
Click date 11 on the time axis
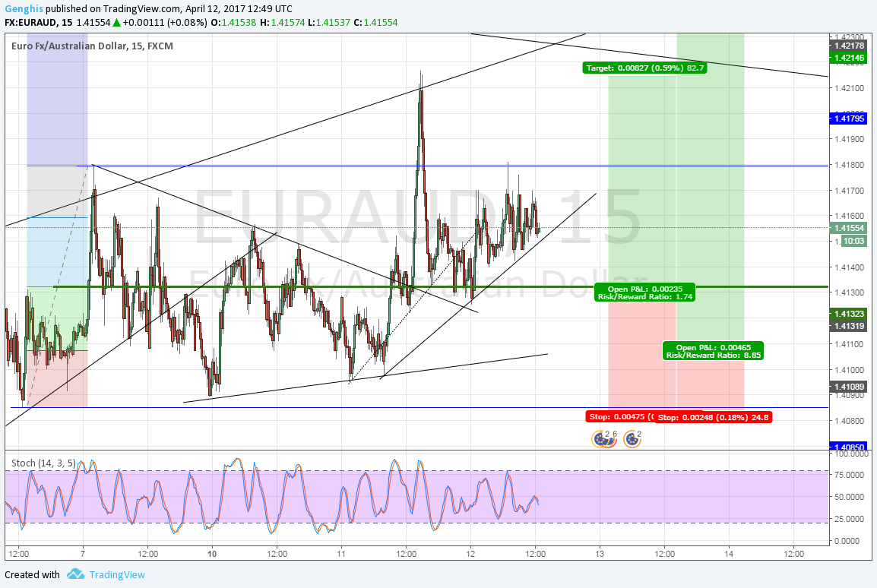(341, 554)
